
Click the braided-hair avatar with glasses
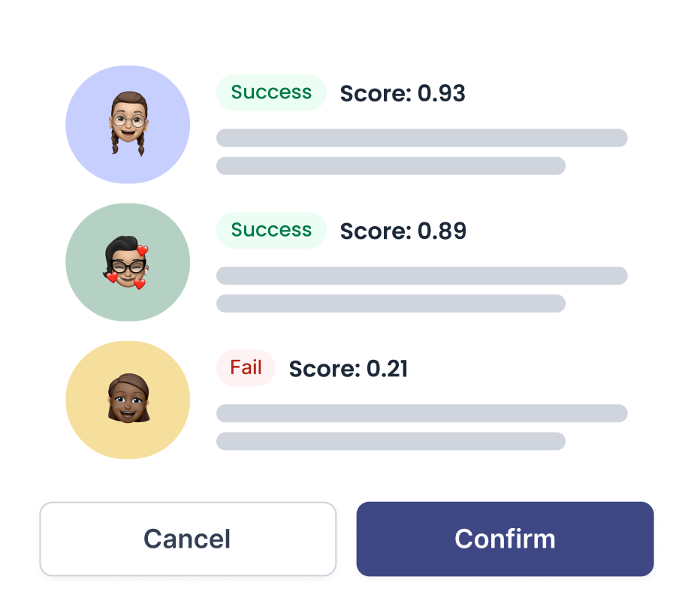point(128,122)
